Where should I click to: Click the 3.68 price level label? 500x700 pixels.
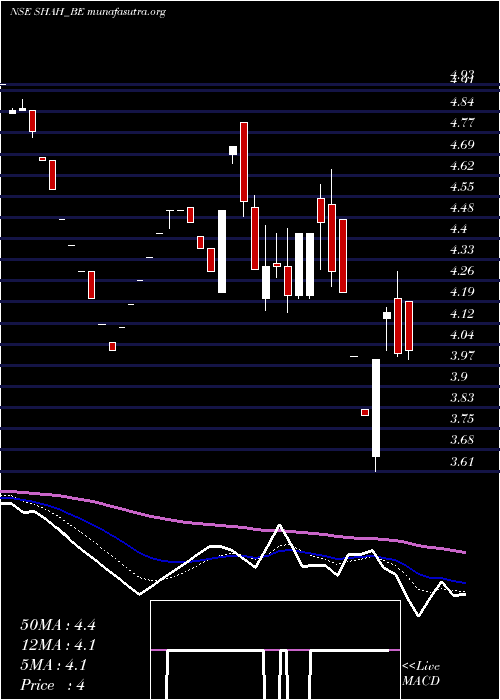[x=462, y=440]
